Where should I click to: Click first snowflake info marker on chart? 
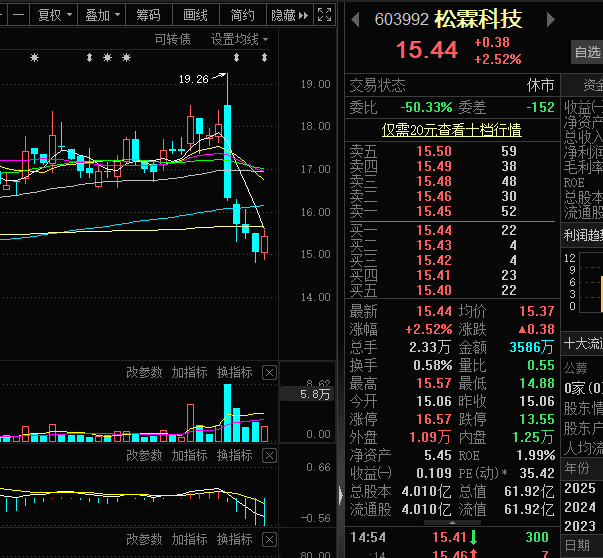click(x=35, y=58)
